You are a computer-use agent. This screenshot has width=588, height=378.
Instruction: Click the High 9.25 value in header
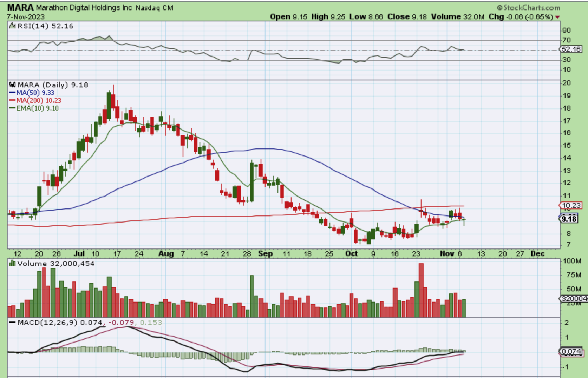(x=328, y=17)
